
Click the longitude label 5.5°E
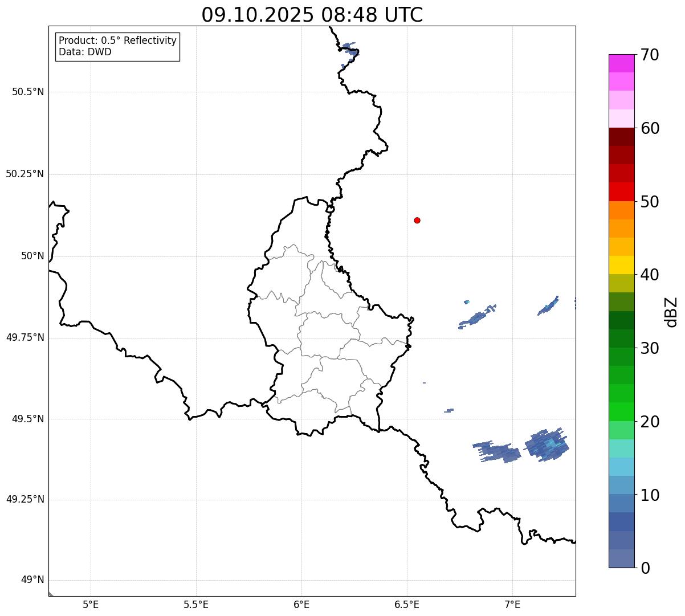(196, 604)
